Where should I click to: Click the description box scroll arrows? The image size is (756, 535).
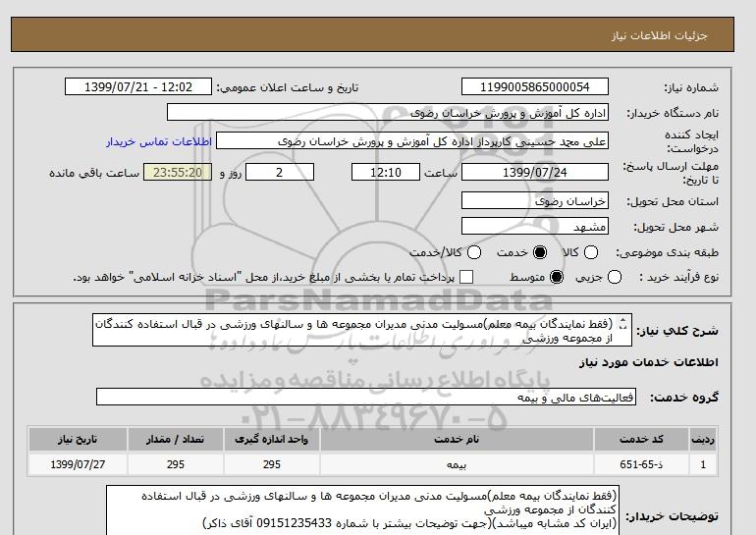pos(622,323)
